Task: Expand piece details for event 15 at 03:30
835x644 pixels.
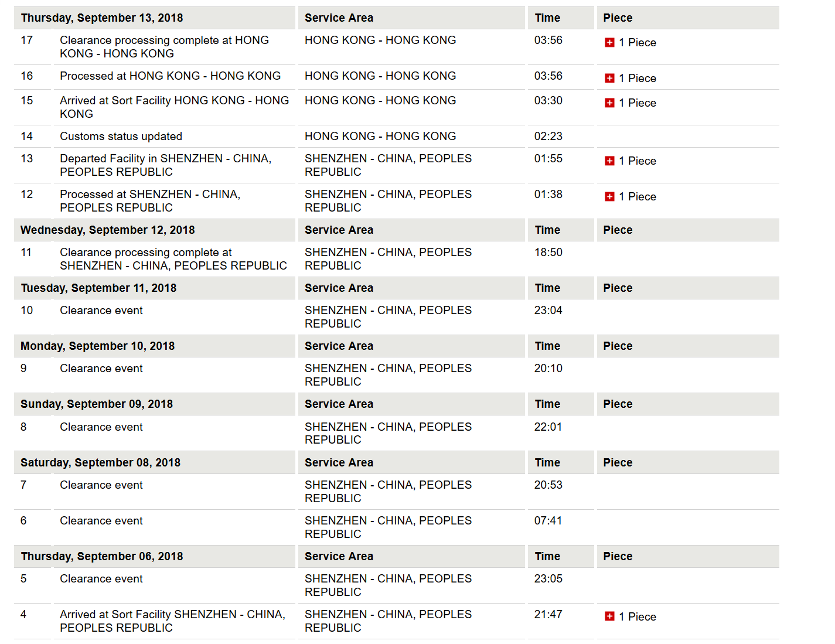Action: tap(609, 103)
